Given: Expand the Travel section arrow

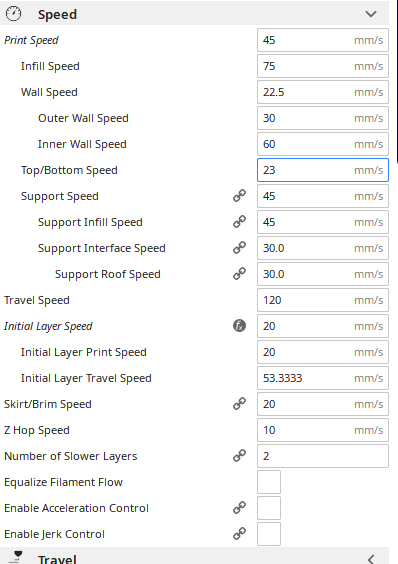Looking at the screenshot, I should pos(371,559).
